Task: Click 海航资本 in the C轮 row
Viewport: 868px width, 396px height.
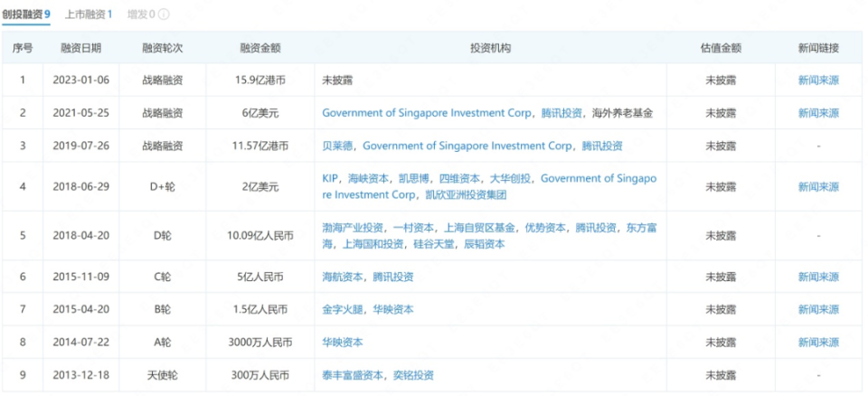Action: pos(344,277)
